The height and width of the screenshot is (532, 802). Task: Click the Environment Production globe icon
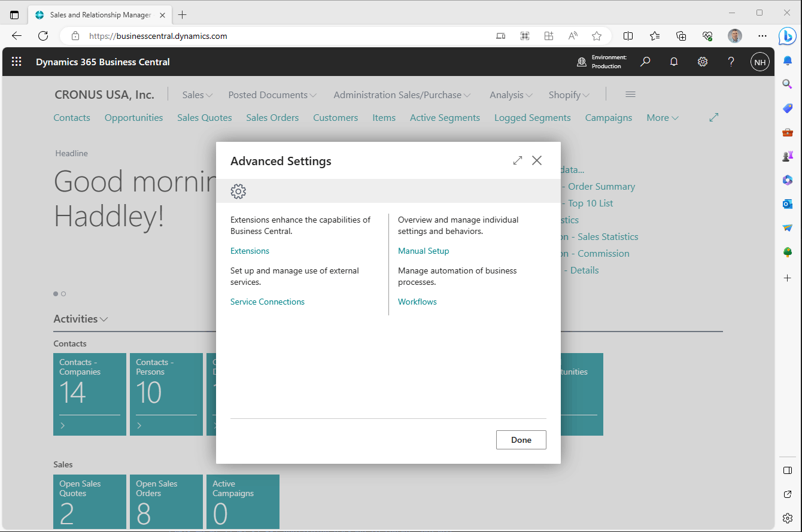582,62
